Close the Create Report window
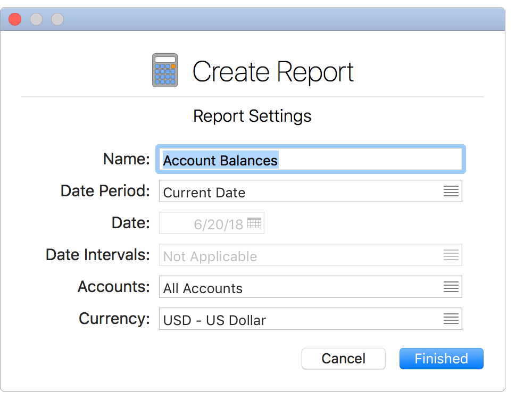The height and width of the screenshot is (399, 532). pos(15,19)
